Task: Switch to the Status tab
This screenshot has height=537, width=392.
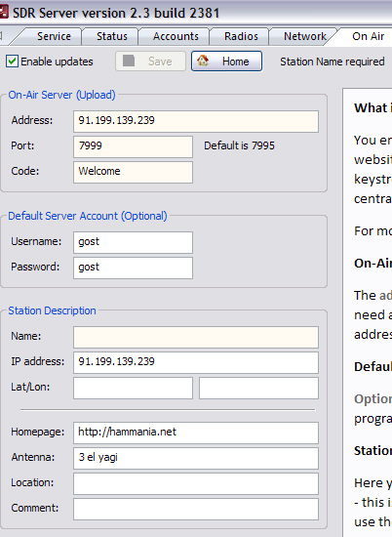Action: coord(111,36)
